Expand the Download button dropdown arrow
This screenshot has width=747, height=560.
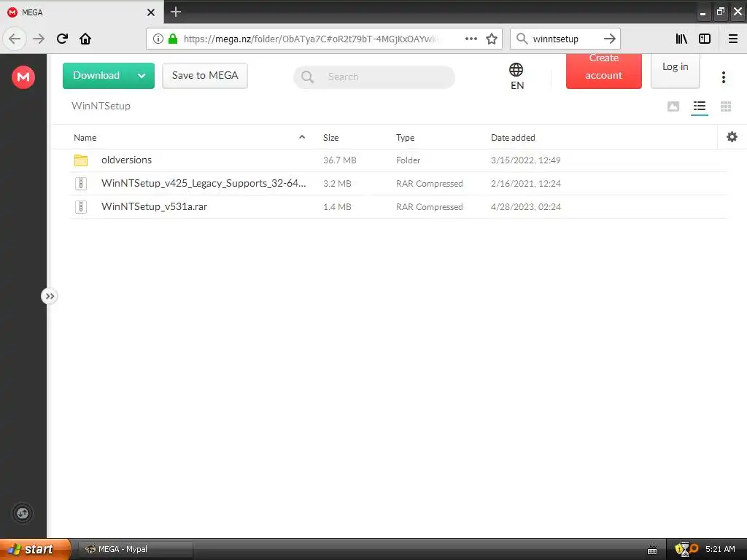coord(142,76)
